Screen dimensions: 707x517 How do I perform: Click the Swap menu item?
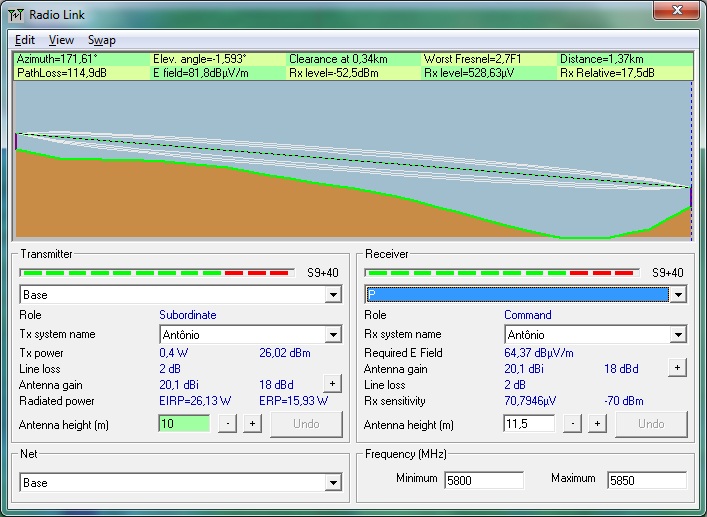tap(101, 40)
